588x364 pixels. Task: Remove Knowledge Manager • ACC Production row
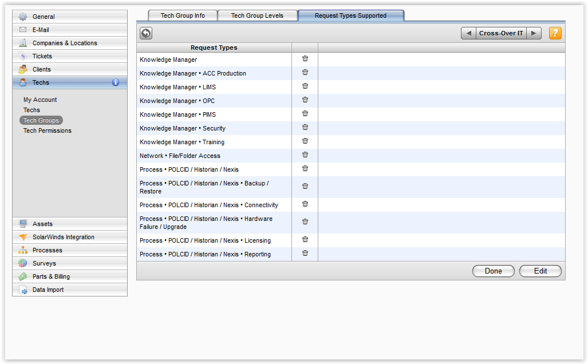305,72
